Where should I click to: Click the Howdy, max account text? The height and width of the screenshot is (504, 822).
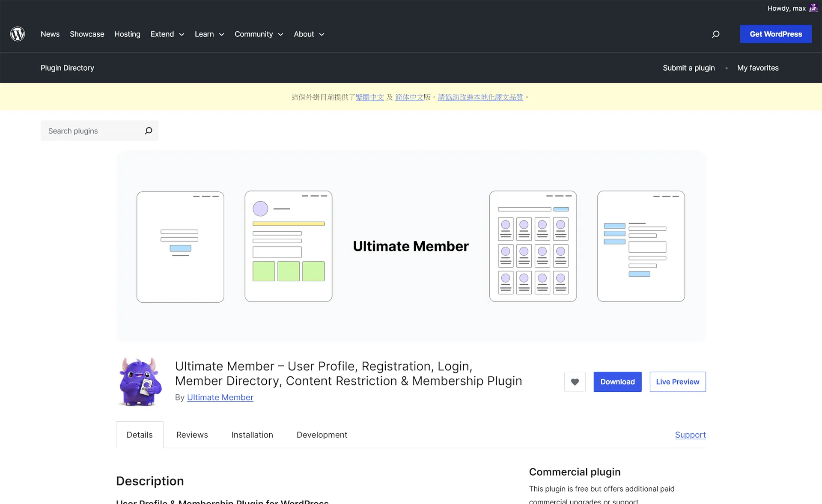pos(786,8)
